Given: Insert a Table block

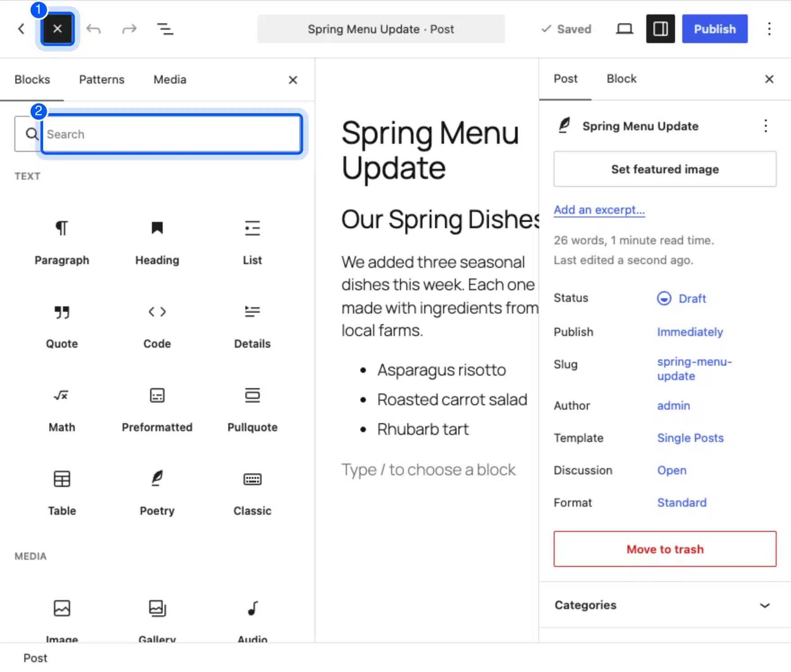Looking at the screenshot, I should point(62,492).
